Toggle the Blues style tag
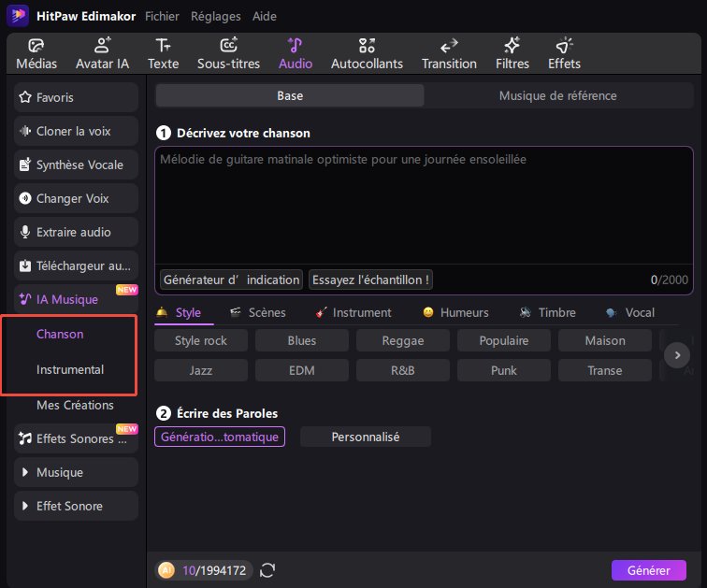This screenshot has height=588, width=707. tap(302, 340)
